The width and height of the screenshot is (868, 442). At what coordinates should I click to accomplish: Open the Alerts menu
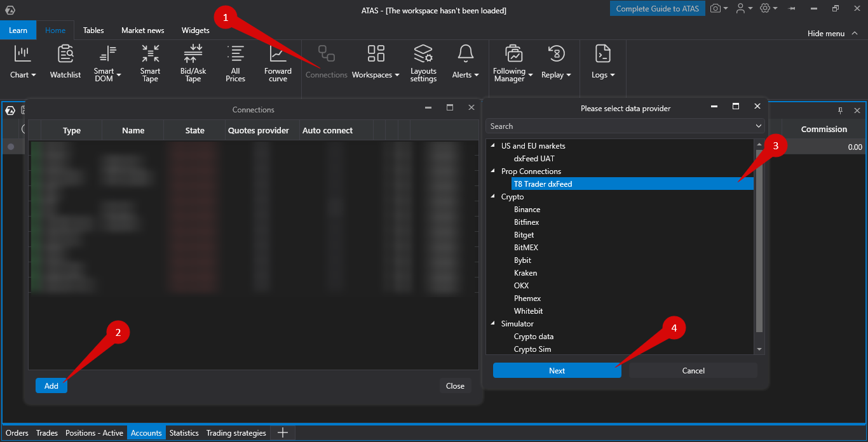(x=466, y=62)
